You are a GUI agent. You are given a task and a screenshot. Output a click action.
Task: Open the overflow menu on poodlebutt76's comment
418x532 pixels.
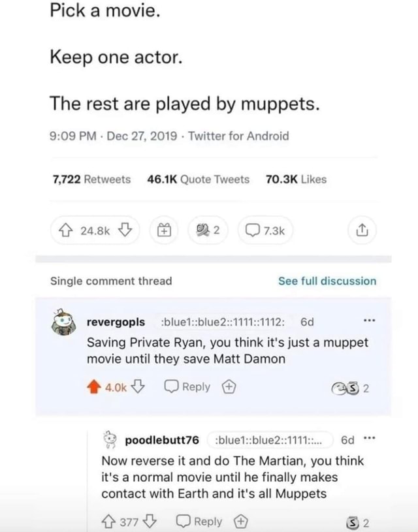[x=370, y=438]
